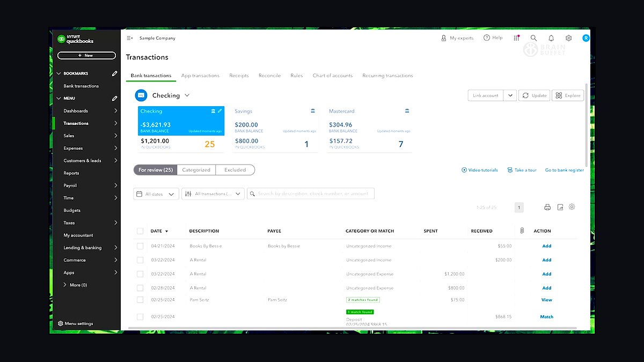This screenshot has width=644, height=362.
Task: Check the $200.00 A Rental transaction
Action: point(140,260)
